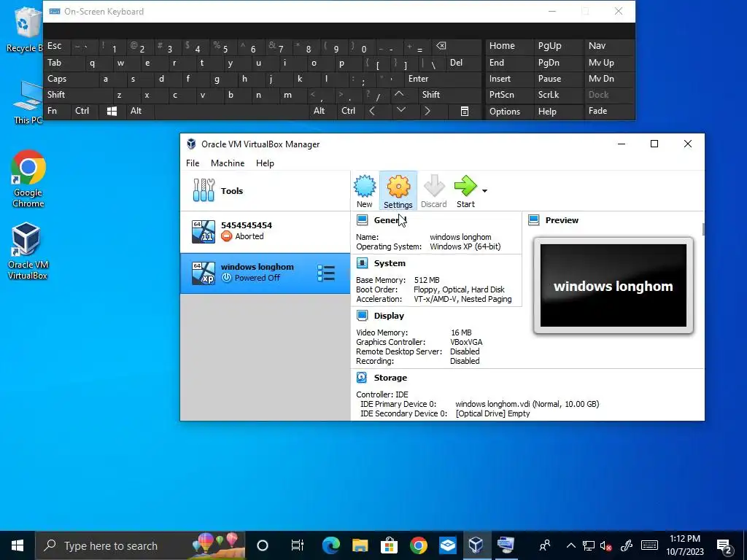747x560 pixels.
Task: Click the VirtualBox details pane scrollbar
Action: (703, 228)
